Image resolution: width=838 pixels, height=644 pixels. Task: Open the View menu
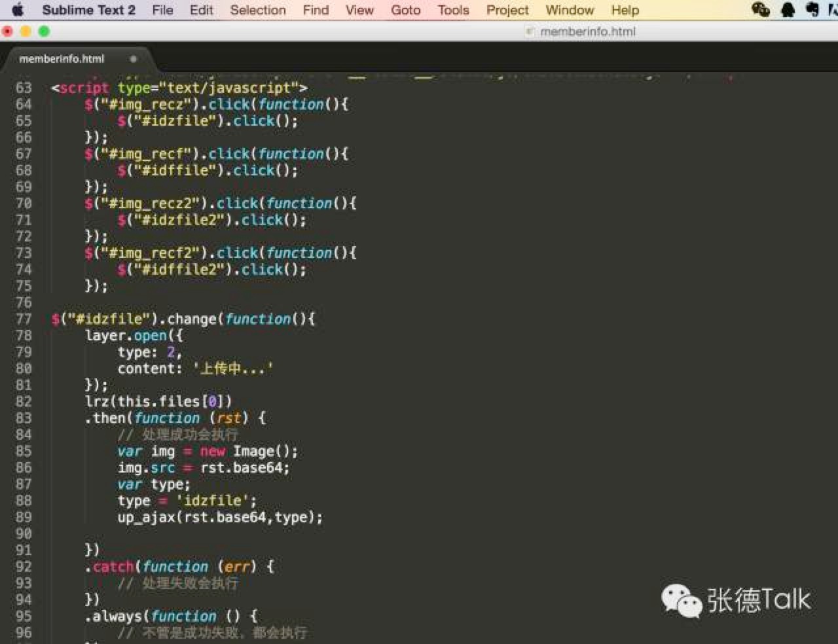click(359, 10)
